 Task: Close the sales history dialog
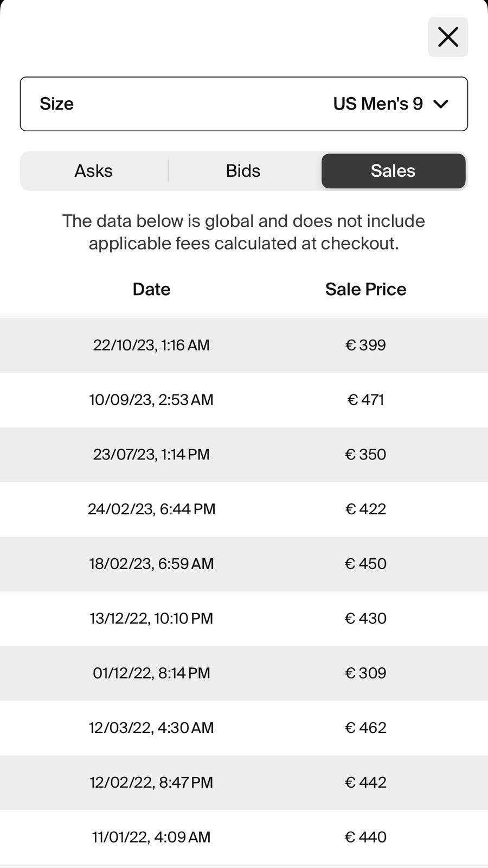click(x=448, y=37)
